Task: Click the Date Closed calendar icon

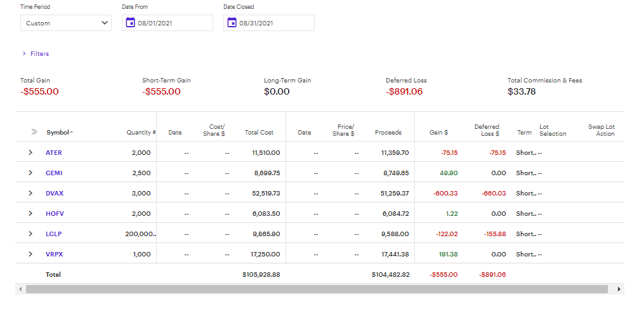Action: click(232, 23)
